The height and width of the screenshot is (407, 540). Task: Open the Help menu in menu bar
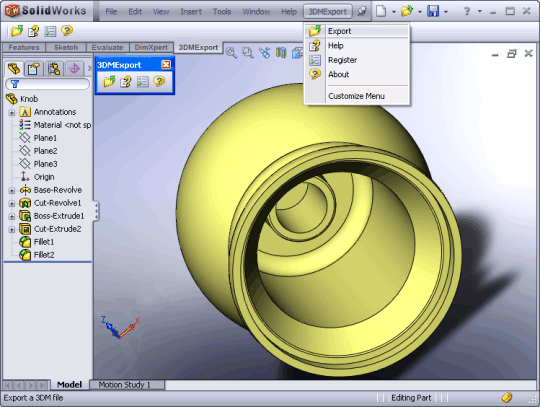[x=289, y=12]
